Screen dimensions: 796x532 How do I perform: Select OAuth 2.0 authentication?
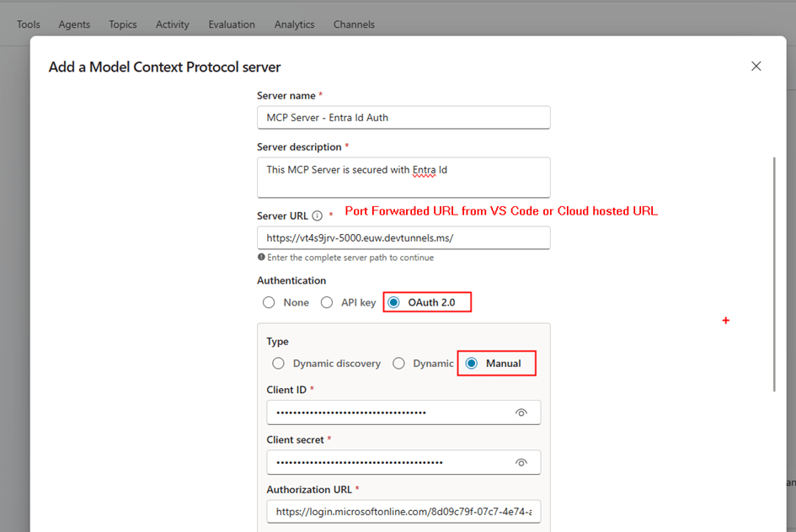394,302
